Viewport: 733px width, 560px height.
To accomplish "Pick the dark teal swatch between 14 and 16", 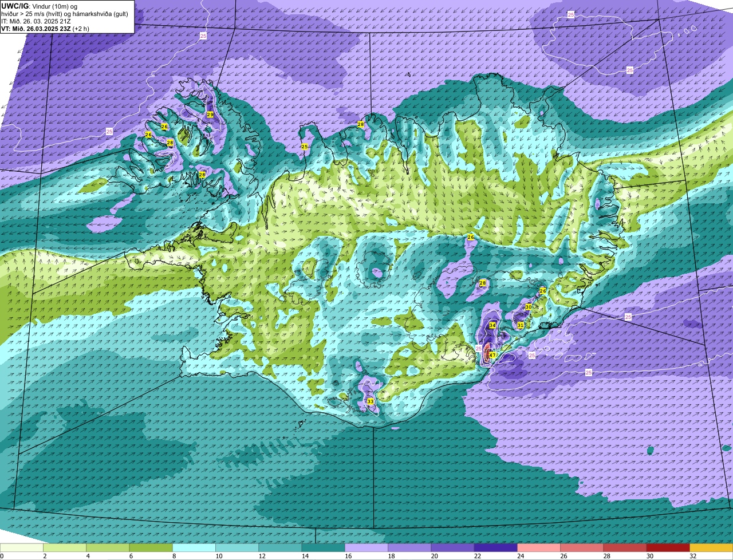I will [x=323, y=548].
